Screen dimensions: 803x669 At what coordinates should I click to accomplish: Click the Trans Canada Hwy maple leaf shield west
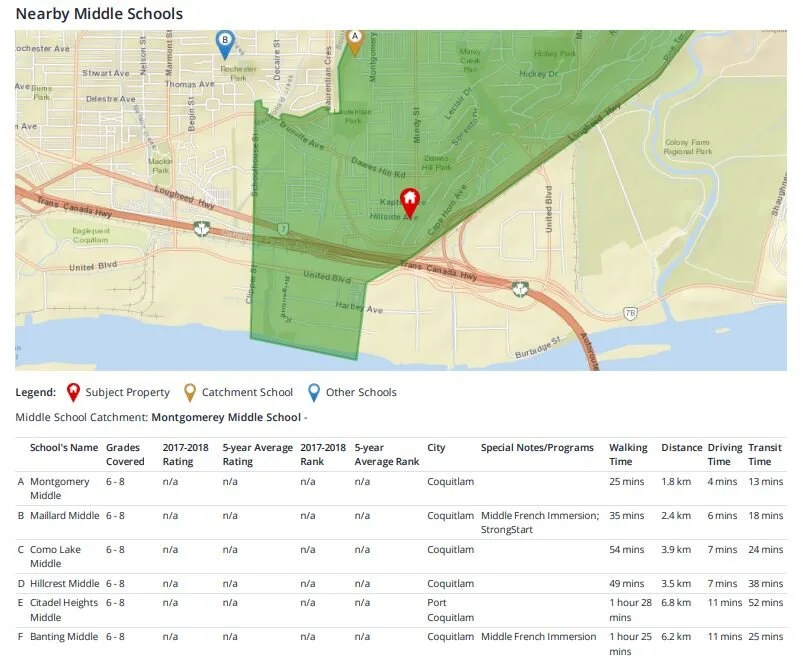coord(202,228)
